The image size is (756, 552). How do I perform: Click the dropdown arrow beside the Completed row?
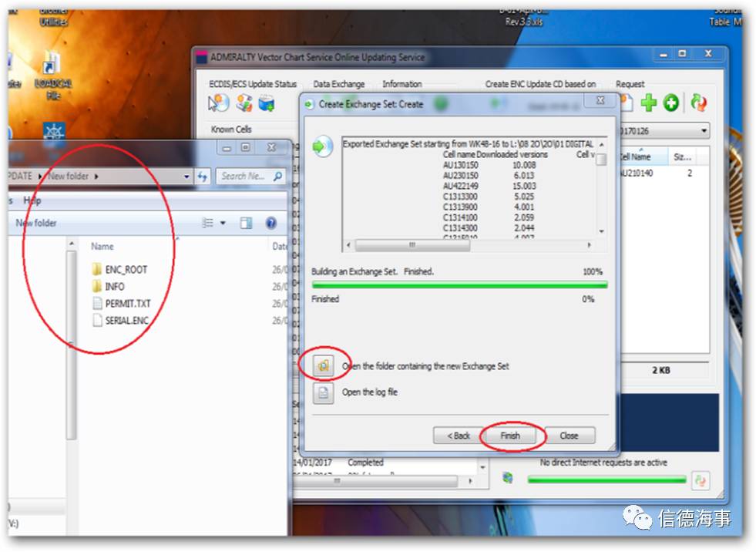click(482, 466)
